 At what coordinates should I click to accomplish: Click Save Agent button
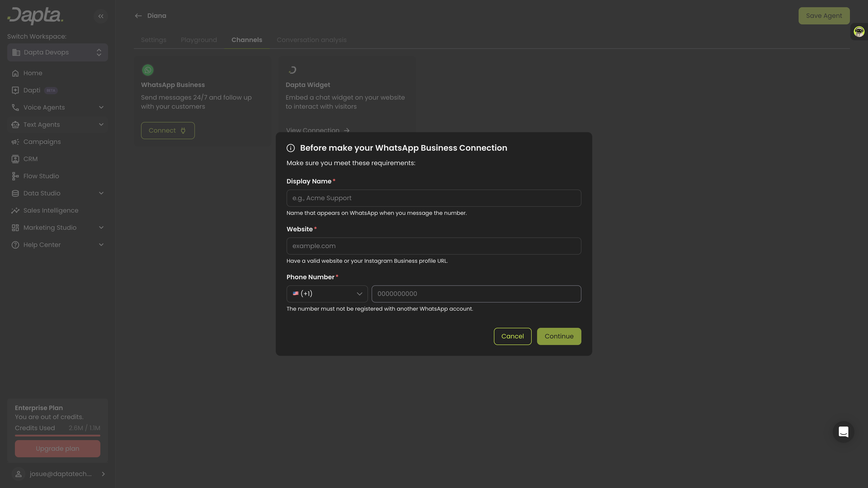(824, 16)
